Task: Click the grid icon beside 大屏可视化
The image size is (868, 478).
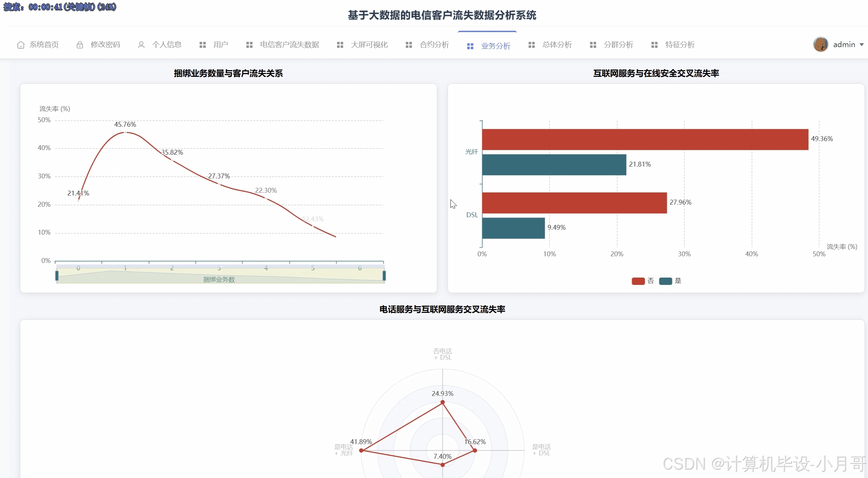Action: tap(340, 45)
